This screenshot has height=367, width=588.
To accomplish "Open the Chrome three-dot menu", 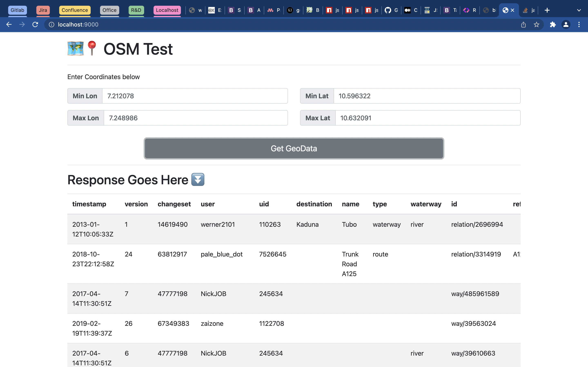I will point(579,24).
